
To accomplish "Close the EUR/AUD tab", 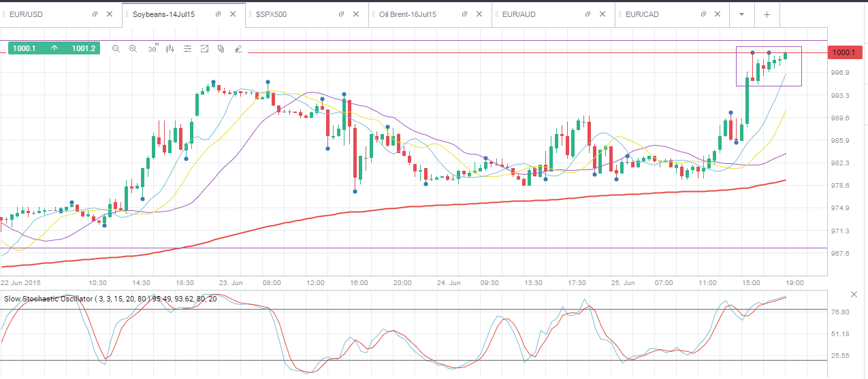I will [x=602, y=14].
